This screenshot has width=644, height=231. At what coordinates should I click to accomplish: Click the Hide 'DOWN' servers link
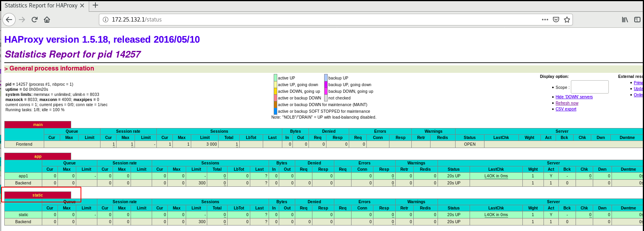click(574, 97)
